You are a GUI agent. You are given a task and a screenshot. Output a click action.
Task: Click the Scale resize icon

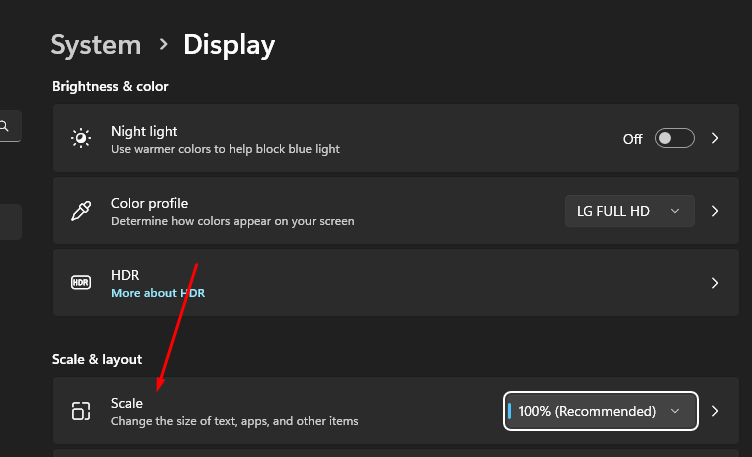point(81,411)
